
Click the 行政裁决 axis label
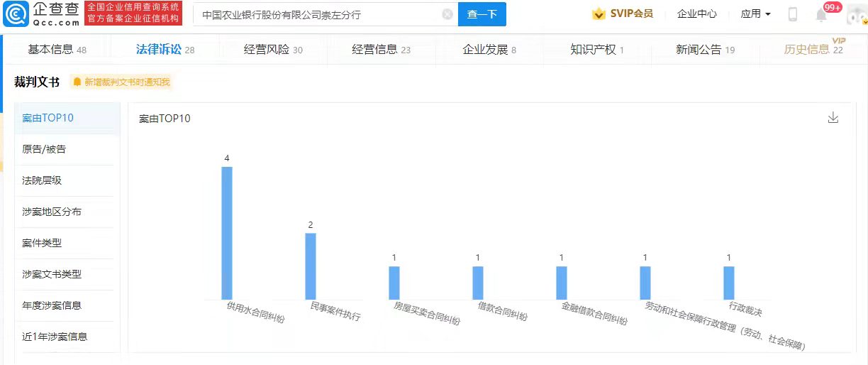coord(745,309)
